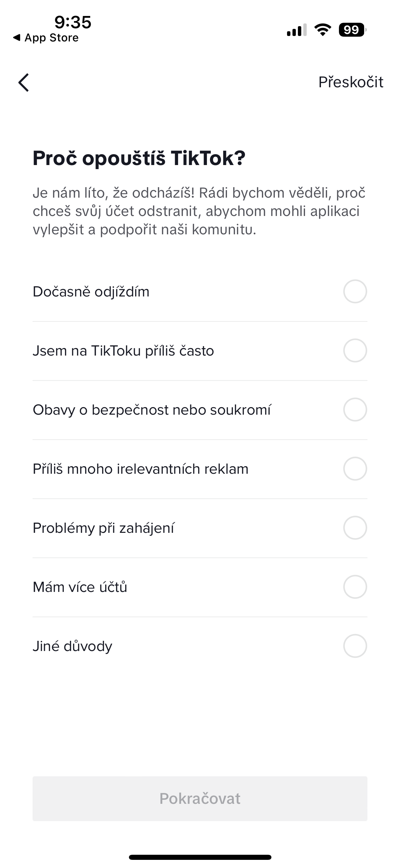Tap the "Dočasně odjíždím" option text
Image resolution: width=400 pixels, height=868 pixels.
click(91, 292)
